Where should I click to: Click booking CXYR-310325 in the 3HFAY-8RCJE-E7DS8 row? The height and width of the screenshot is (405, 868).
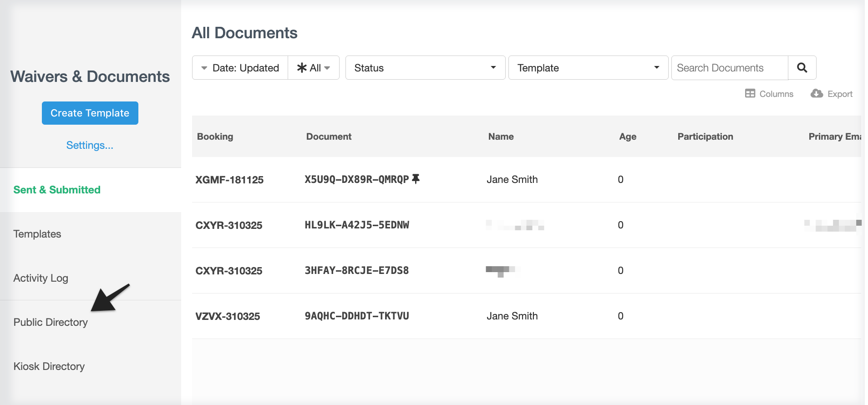pyautogui.click(x=229, y=271)
